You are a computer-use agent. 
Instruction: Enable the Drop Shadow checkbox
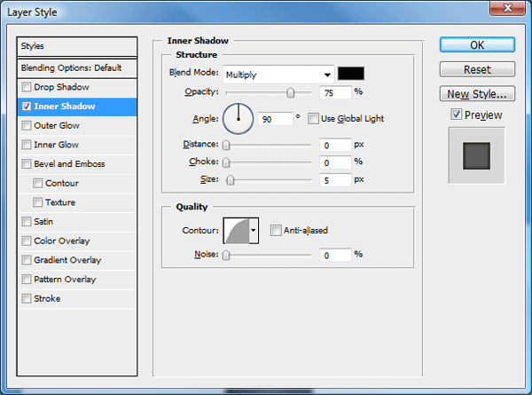pyautogui.click(x=27, y=87)
